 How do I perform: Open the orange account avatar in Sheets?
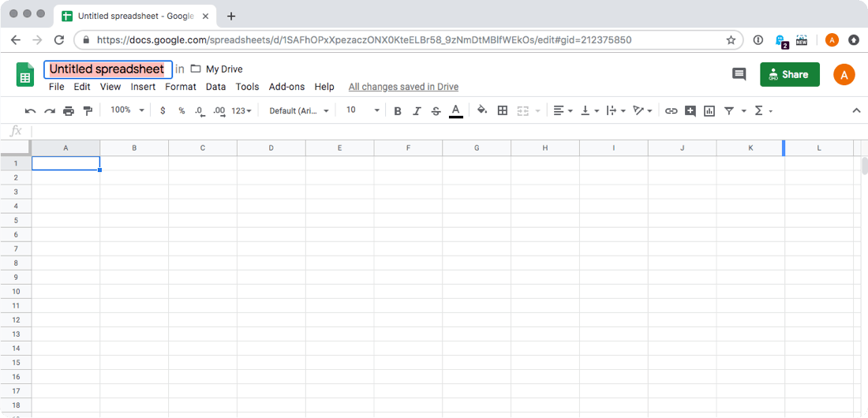(844, 74)
